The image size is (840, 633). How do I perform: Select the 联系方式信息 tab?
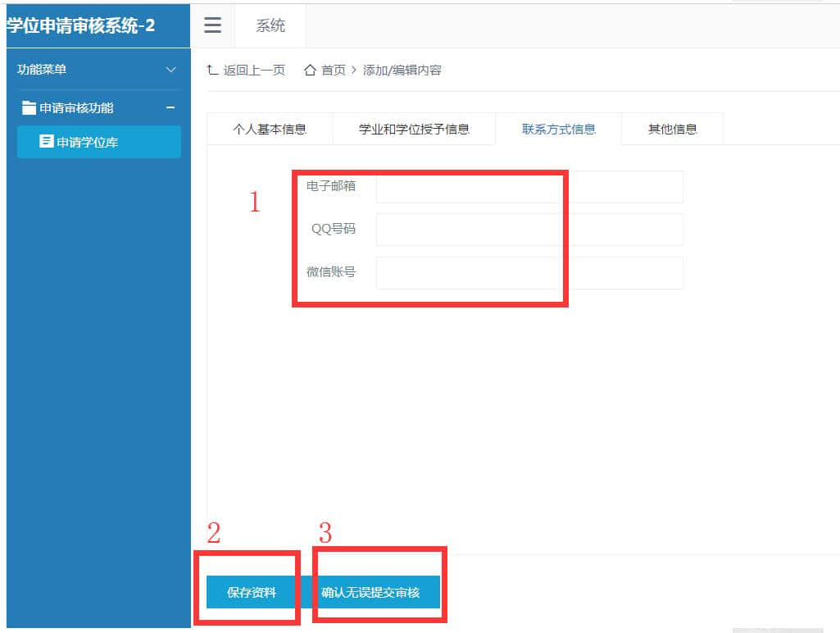click(558, 129)
